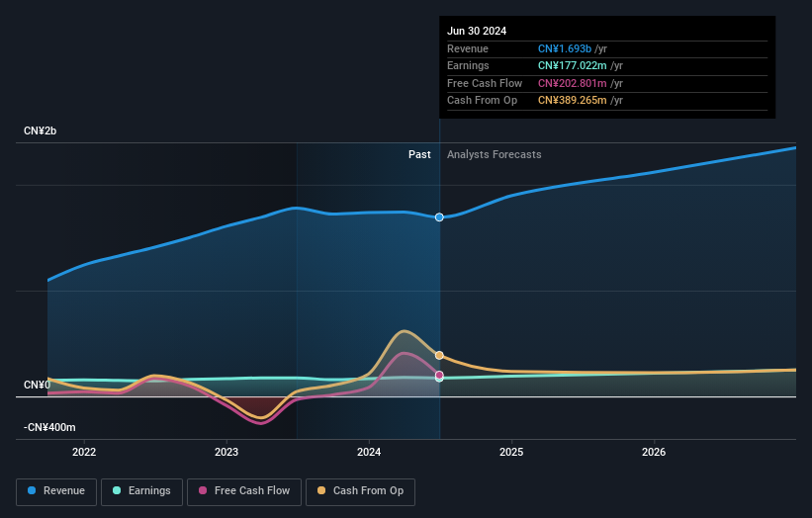Click the 2026 x-axis label
This screenshot has height=518, width=812.
pyautogui.click(x=654, y=453)
